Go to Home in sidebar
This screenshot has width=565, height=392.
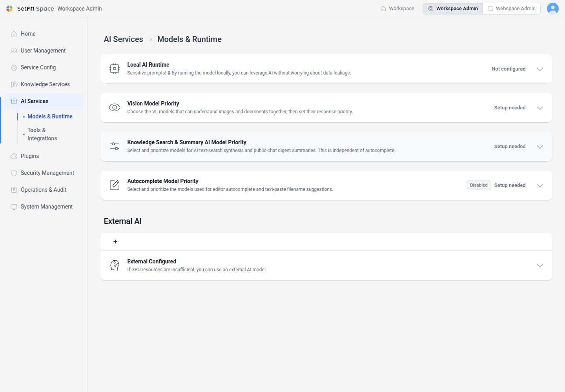pyautogui.click(x=44, y=34)
